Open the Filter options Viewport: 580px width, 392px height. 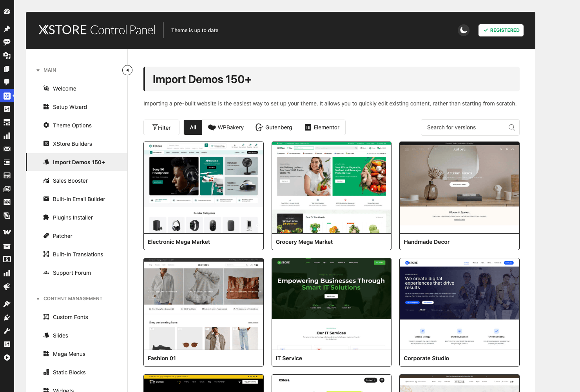coord(161,127)
